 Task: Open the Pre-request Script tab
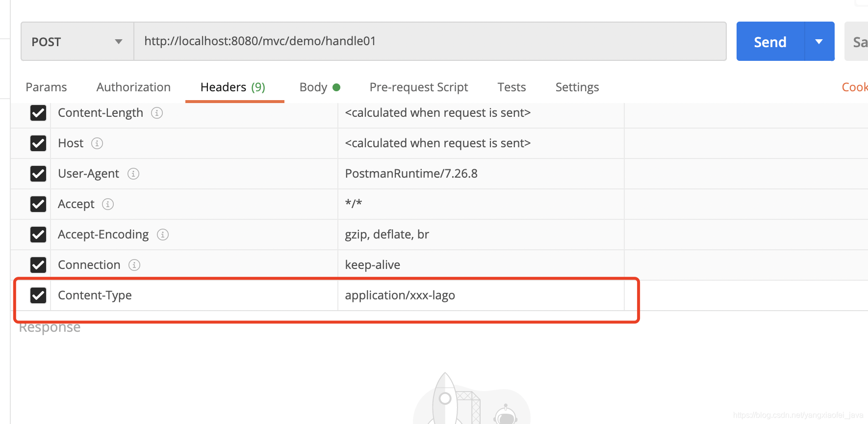click(x=419, y=87)
